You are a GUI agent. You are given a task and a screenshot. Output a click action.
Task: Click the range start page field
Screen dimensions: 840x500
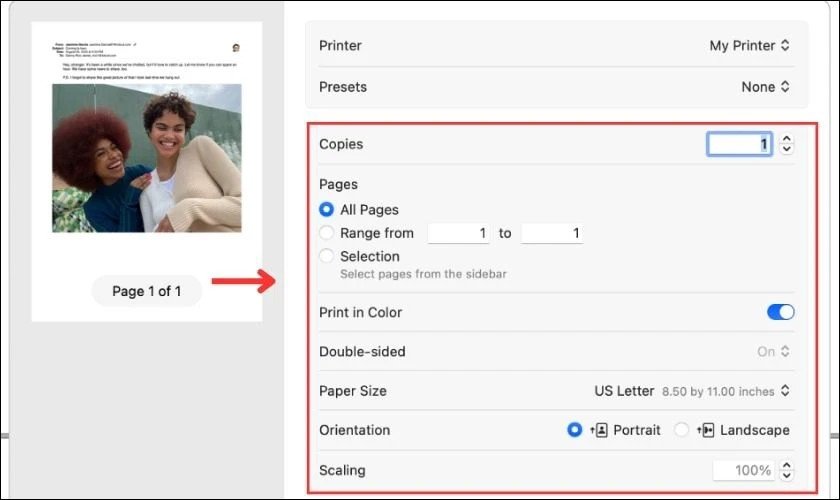click(x=460, y=233)
